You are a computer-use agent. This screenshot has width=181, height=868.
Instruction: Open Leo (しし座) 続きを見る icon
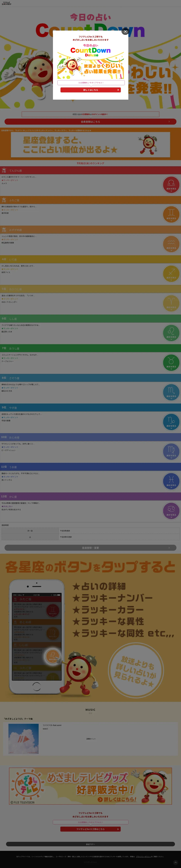(171, 333)
